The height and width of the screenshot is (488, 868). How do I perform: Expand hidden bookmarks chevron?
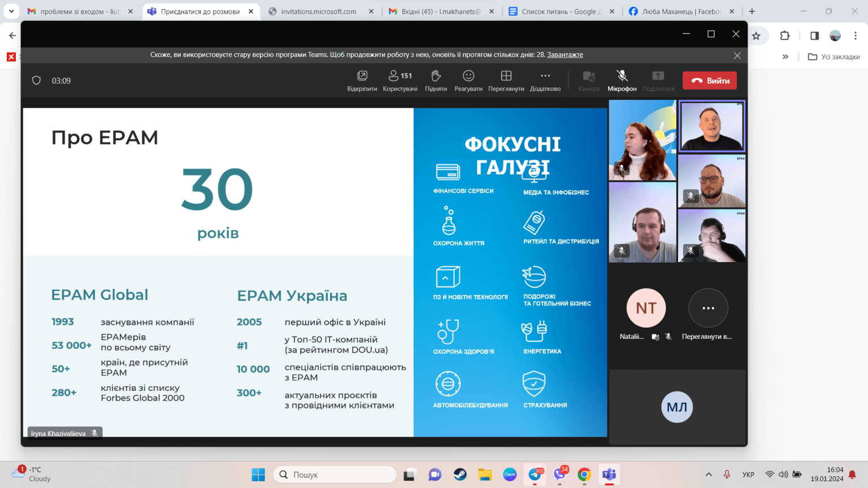tap(785, 56)
